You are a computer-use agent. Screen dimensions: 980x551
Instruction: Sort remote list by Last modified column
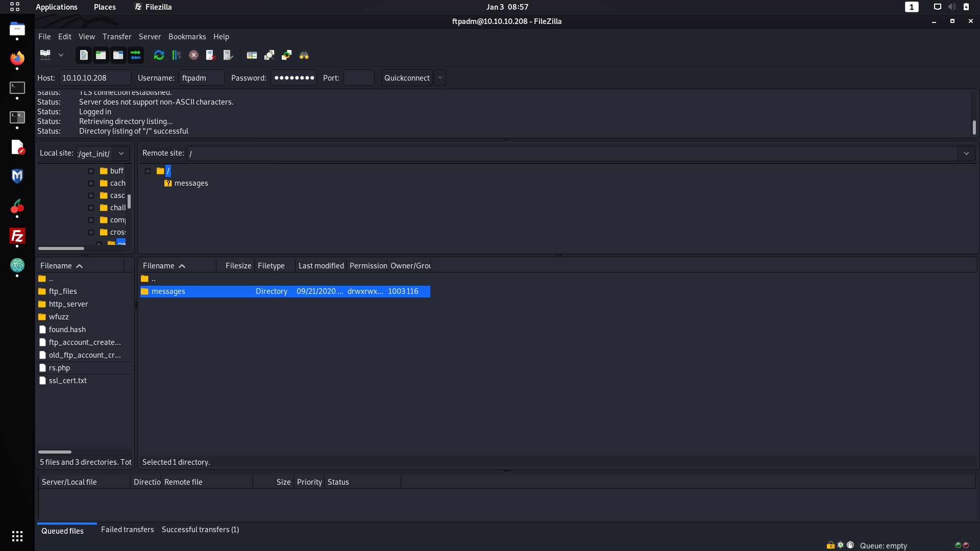tap(321, 266)
